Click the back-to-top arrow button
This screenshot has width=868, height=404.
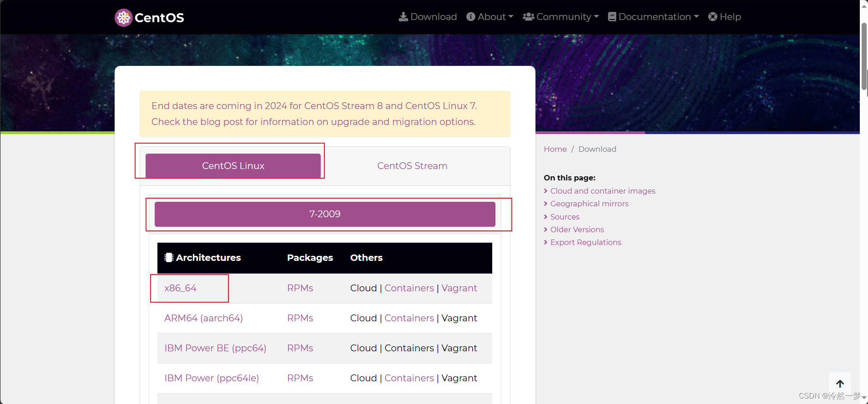point(840,384)
